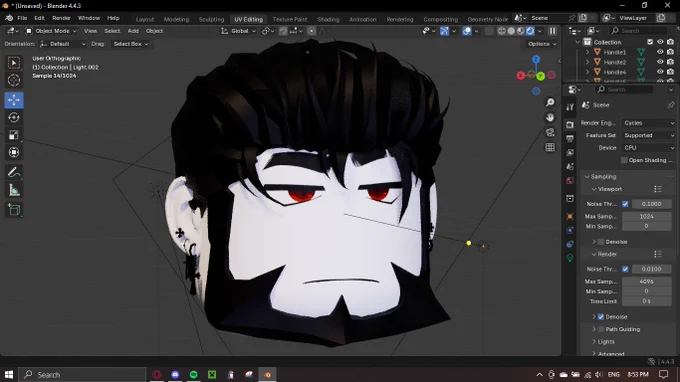Open the Render menu
The width and height of the screenshot is (680, 382).
[61, 18]
